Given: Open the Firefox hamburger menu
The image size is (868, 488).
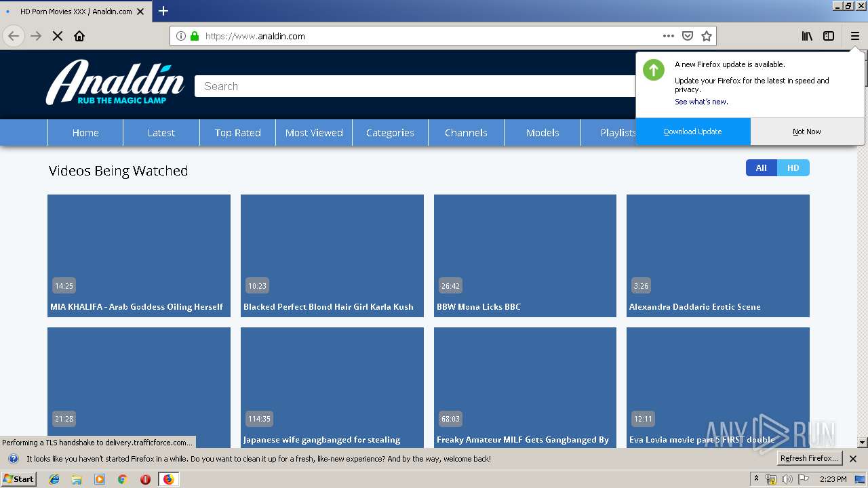Looking at the screenshot, I should (x=854, y=36).
